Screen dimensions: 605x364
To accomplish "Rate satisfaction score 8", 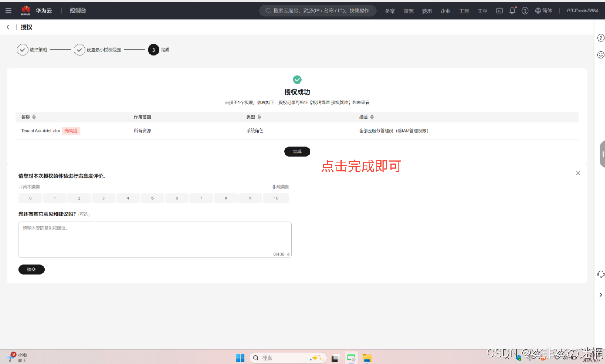I will tap(226, 198).
